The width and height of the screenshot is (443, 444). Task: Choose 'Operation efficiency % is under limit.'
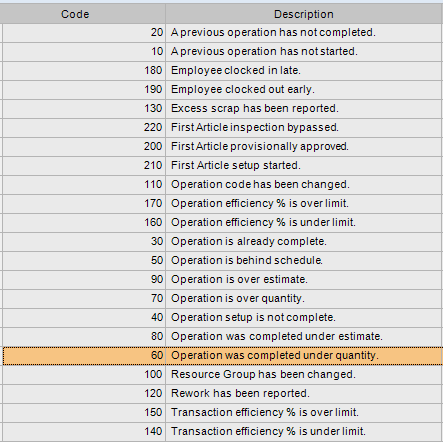click(x=223, y=223)
